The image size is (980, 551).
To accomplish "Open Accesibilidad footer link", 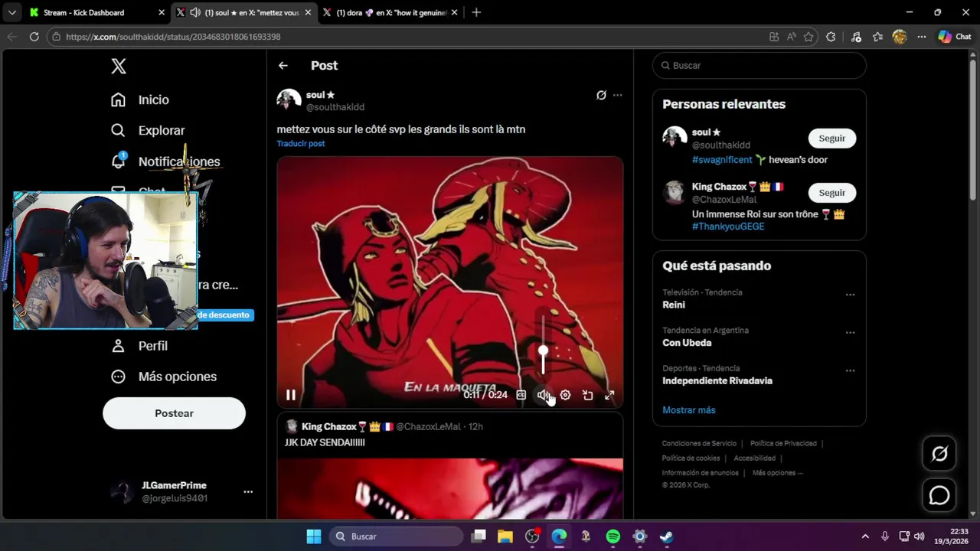I will click(754, 458).
